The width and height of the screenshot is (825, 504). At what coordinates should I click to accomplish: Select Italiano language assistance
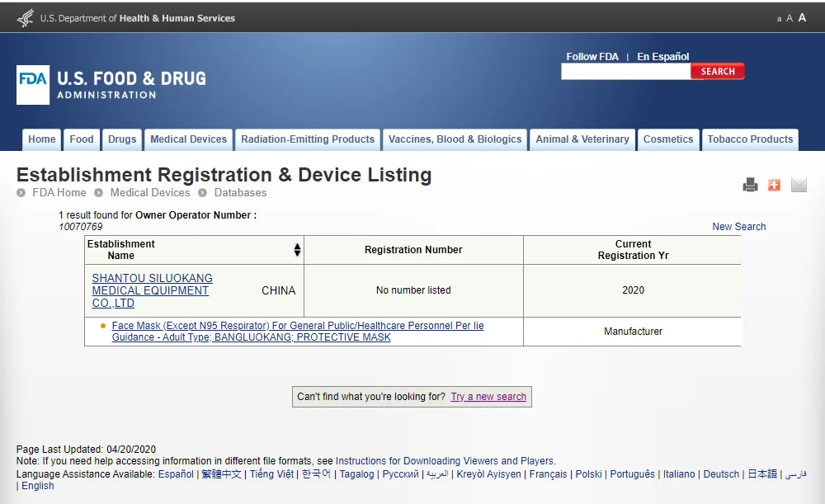coord(679,474)
